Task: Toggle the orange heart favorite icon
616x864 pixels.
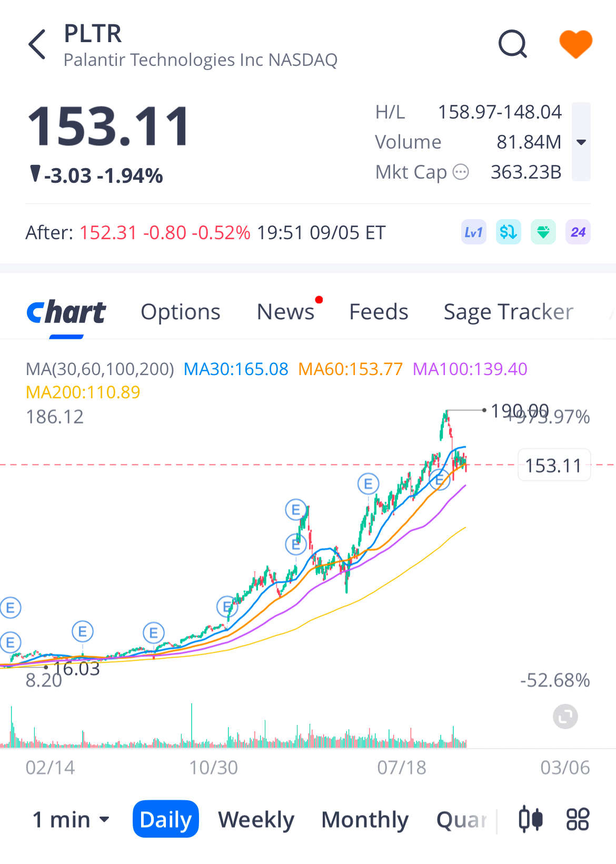Action: pos(575,44)
